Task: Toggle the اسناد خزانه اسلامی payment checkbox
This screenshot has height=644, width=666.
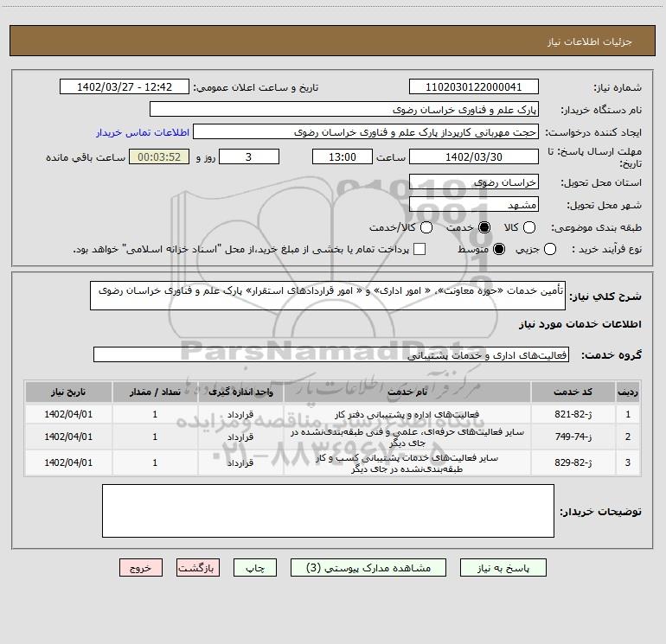Action: [419, 249]
